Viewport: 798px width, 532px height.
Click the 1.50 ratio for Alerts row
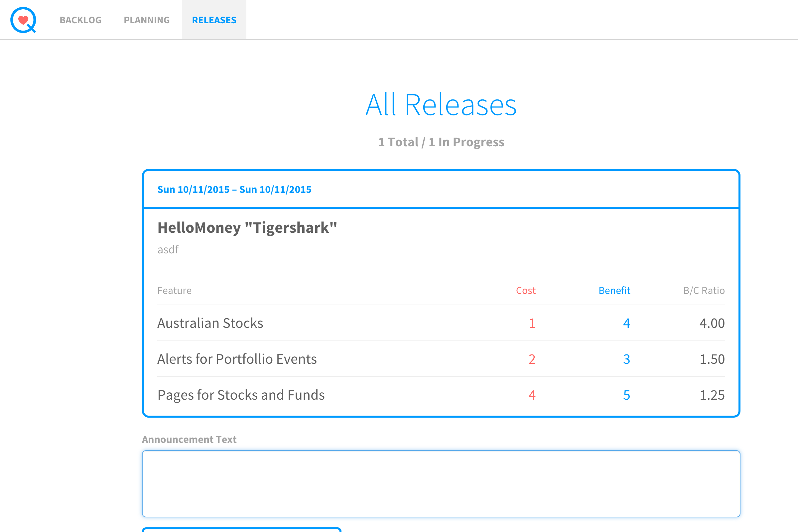tap(712, 359)
